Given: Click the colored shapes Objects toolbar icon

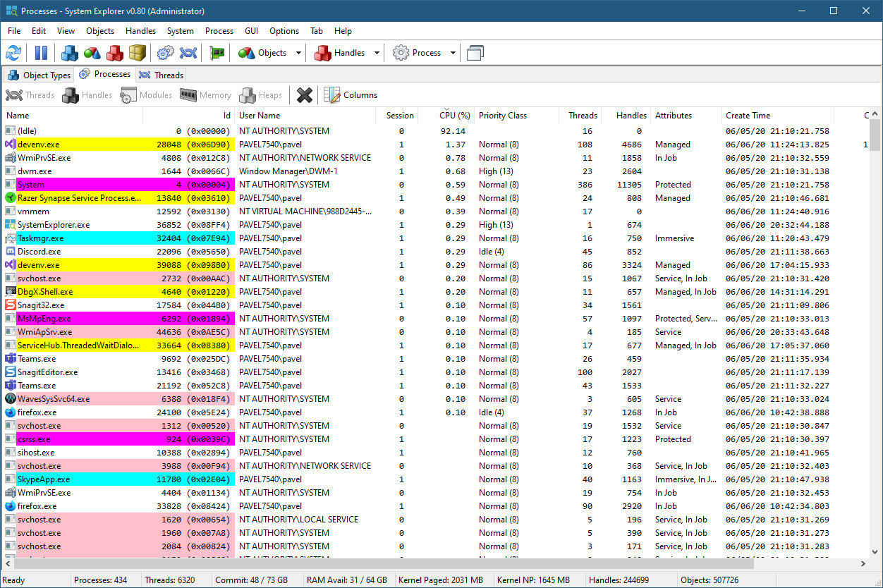Looking at the screenshot, I should (92, 53).
